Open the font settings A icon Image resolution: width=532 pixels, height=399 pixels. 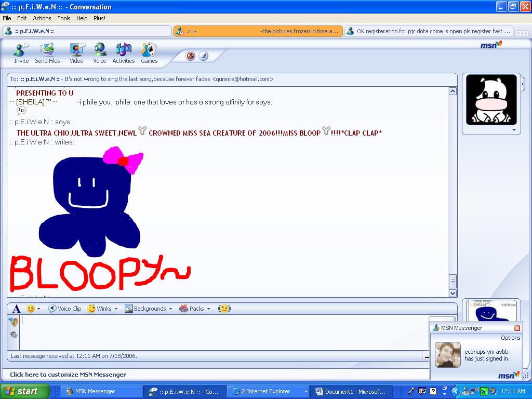pyautogui.click(x=16, y=309)
